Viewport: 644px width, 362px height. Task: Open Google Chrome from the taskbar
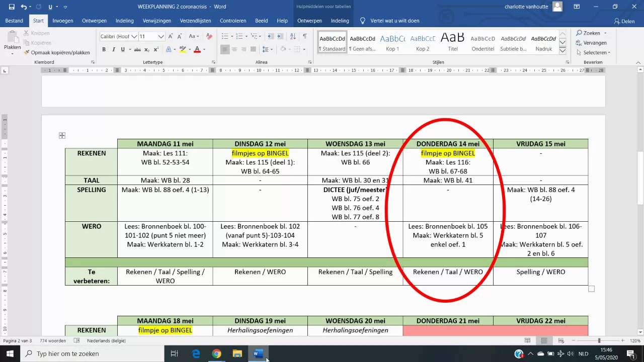coord(216,354)
